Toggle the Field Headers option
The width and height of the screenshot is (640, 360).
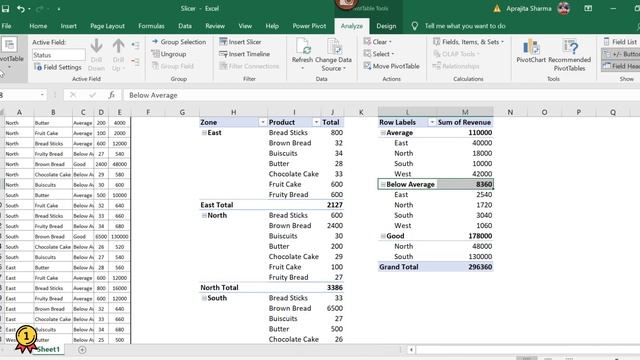pyautogui.click(x=621, y=66)
